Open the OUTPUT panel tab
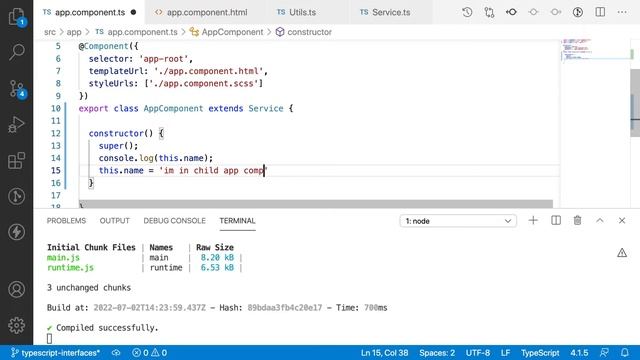This screenshot has width=640, height=360. click(x=114, y=221)
